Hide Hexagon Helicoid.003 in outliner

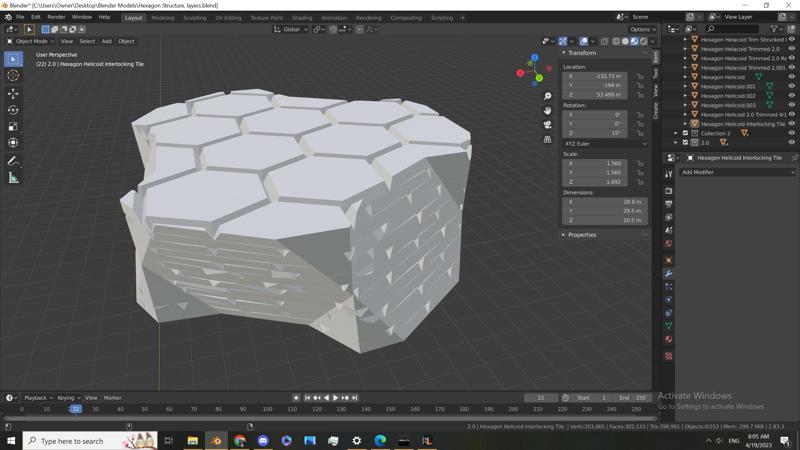click(x=791, y=105)
